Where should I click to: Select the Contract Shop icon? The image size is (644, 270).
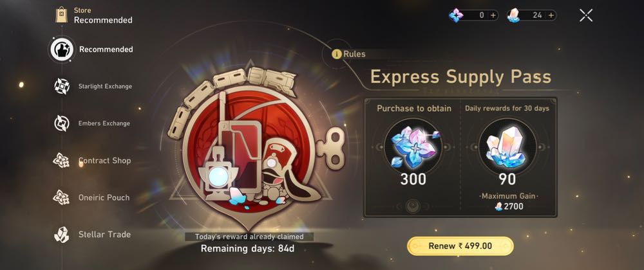click(61, 160)
